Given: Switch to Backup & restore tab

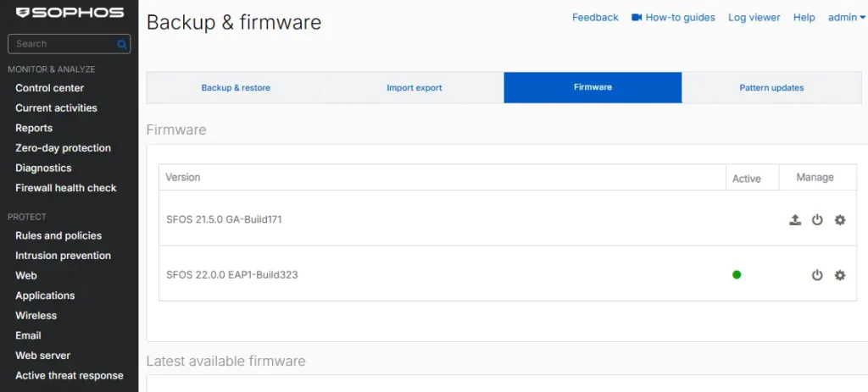Looking at the screenshot, I should [x=236, y=87].
